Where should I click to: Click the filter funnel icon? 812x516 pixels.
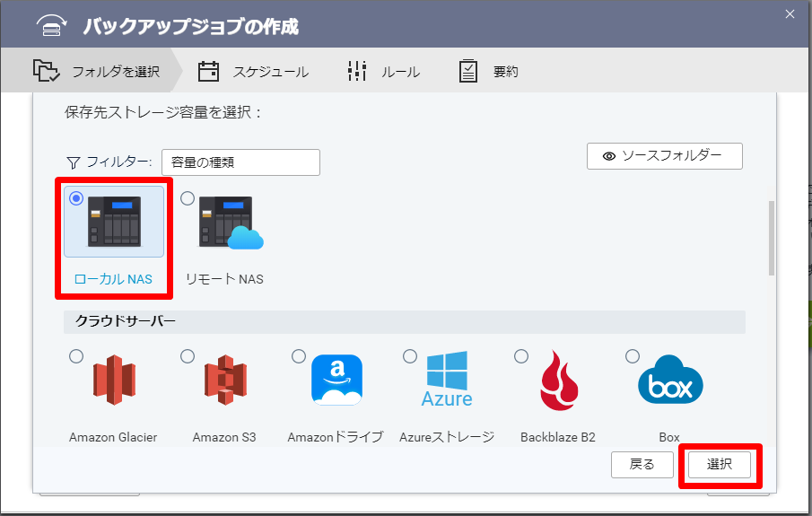click(73, 163)
